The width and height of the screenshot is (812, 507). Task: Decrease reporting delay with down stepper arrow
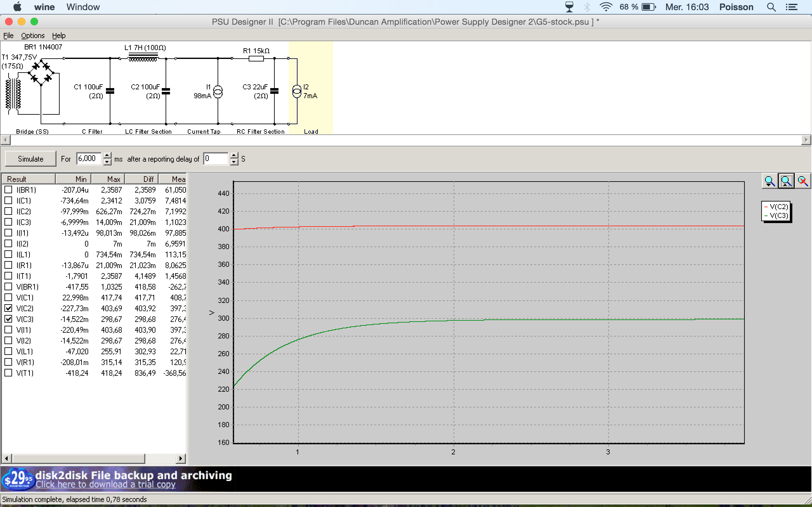coord(234,162)
